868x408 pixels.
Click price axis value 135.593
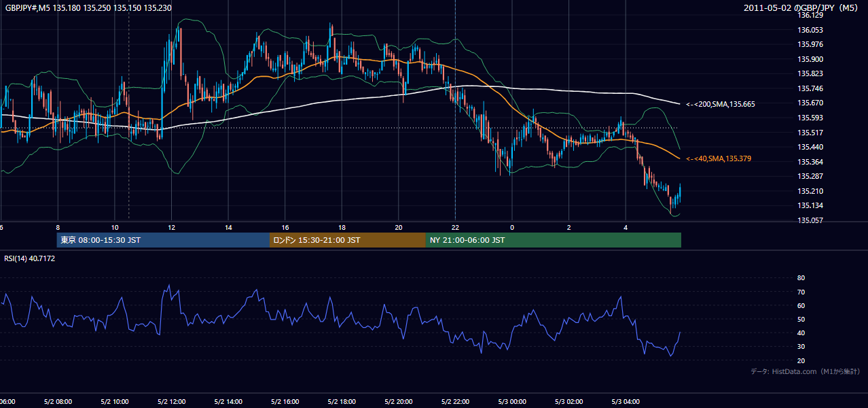pos(810,118)
